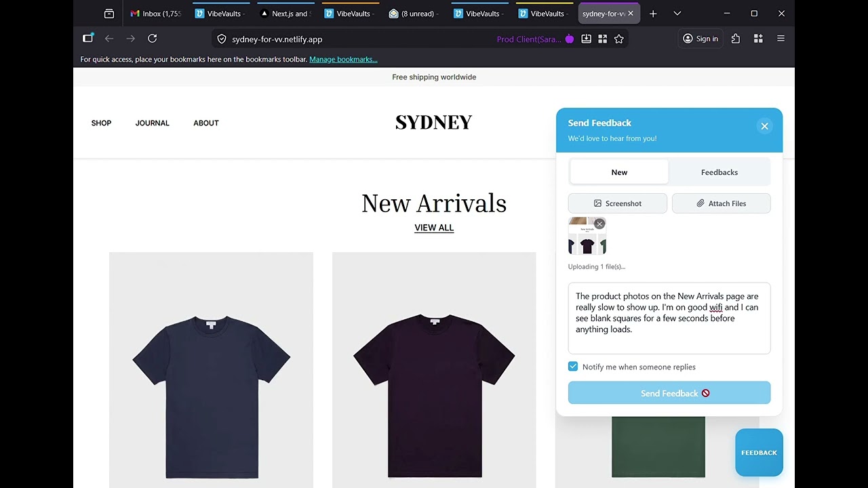This screenshot has width=868, height=488.
Task: Click the QR grid icon in address bar
Action: [603, 39]
